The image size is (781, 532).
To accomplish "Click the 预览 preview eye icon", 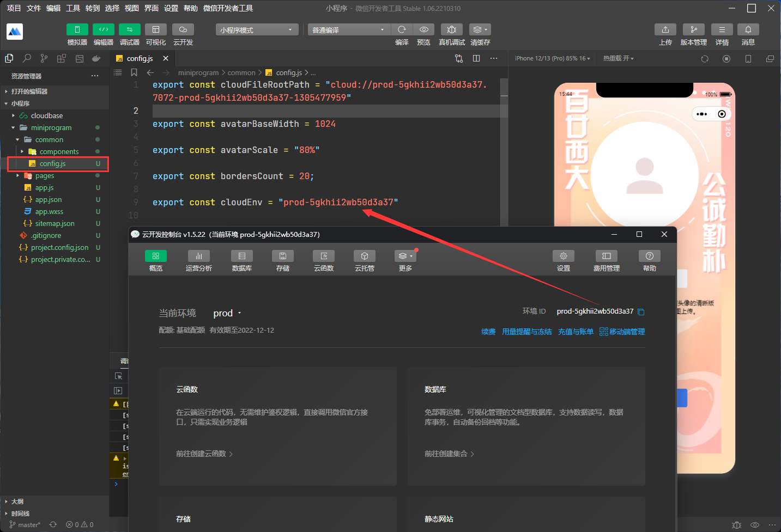I will (x=424, y=29).
